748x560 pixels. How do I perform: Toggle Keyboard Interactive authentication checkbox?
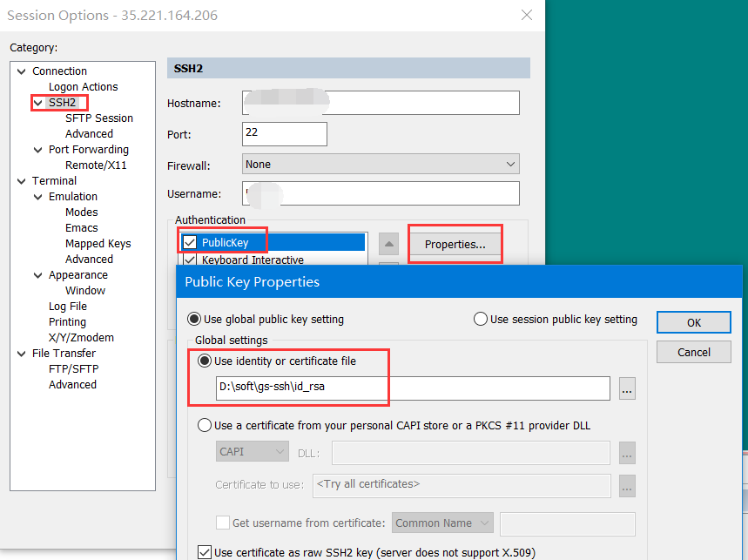[190, 260]
